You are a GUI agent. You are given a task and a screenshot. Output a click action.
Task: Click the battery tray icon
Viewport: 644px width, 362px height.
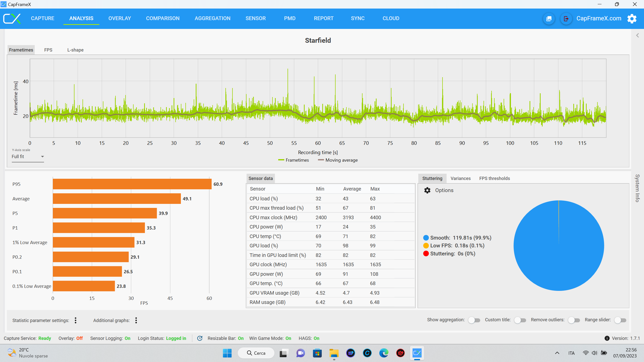coord(604,353)
